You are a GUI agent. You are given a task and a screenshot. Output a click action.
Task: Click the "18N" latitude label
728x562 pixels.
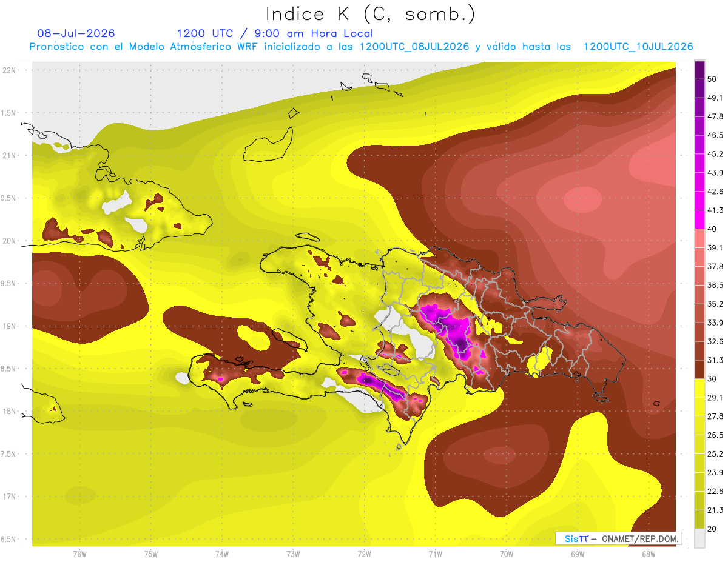pos(10,411)
